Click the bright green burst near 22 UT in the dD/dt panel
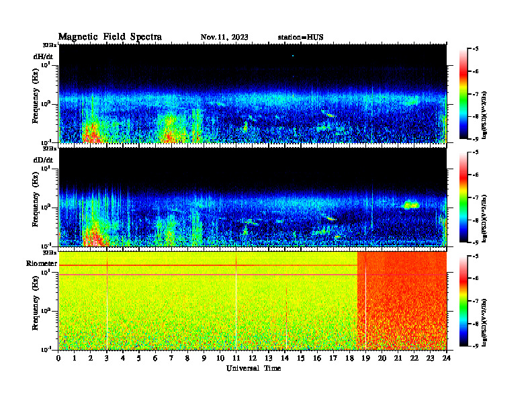This screenshot has height=411, width=532. (x=411, y=205)
